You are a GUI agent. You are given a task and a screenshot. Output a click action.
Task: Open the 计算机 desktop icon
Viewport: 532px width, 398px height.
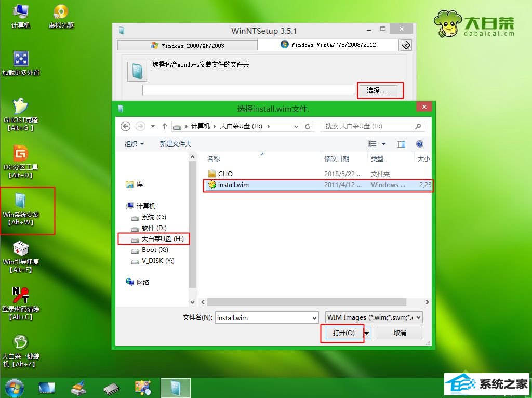(21, 16)
